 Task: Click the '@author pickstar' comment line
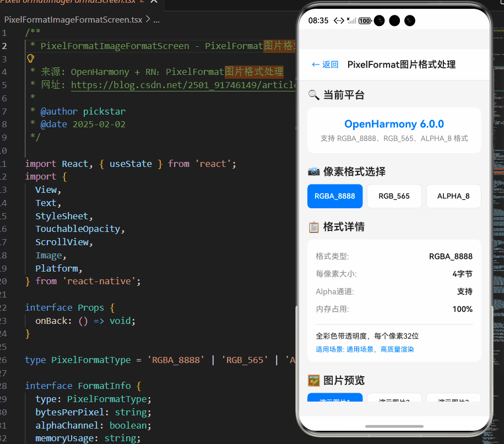click(78, 112)
